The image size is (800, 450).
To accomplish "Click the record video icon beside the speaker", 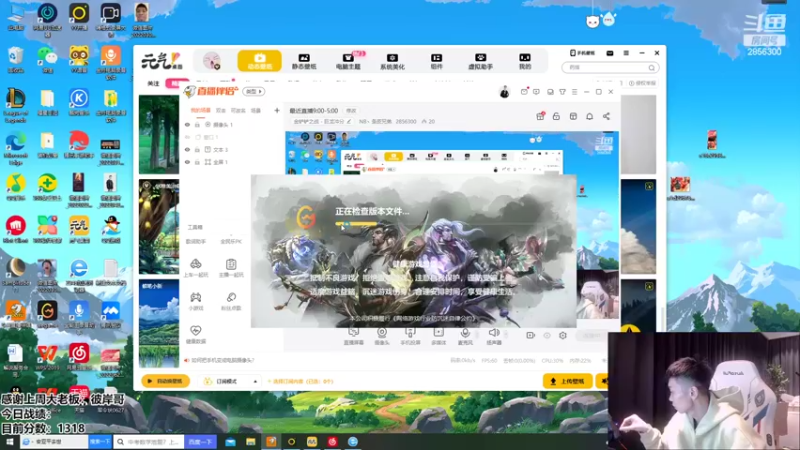I will [x=531, y=335].
